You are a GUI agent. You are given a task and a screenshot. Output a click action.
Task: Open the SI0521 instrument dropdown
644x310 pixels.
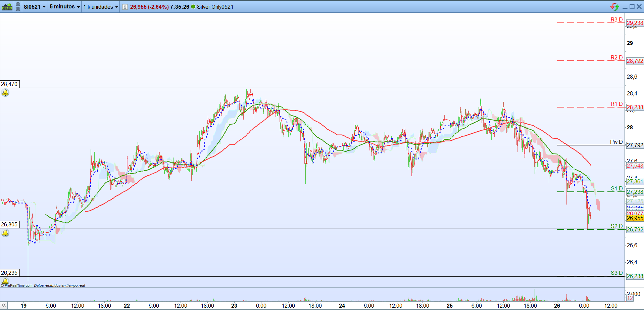tap(35, 7)
